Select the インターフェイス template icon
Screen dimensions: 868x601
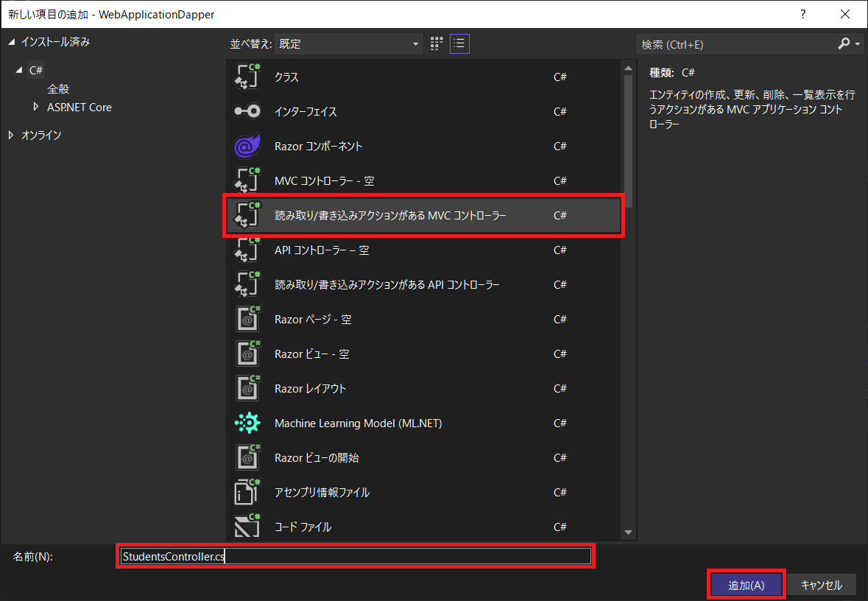click(x=247, y=111)
